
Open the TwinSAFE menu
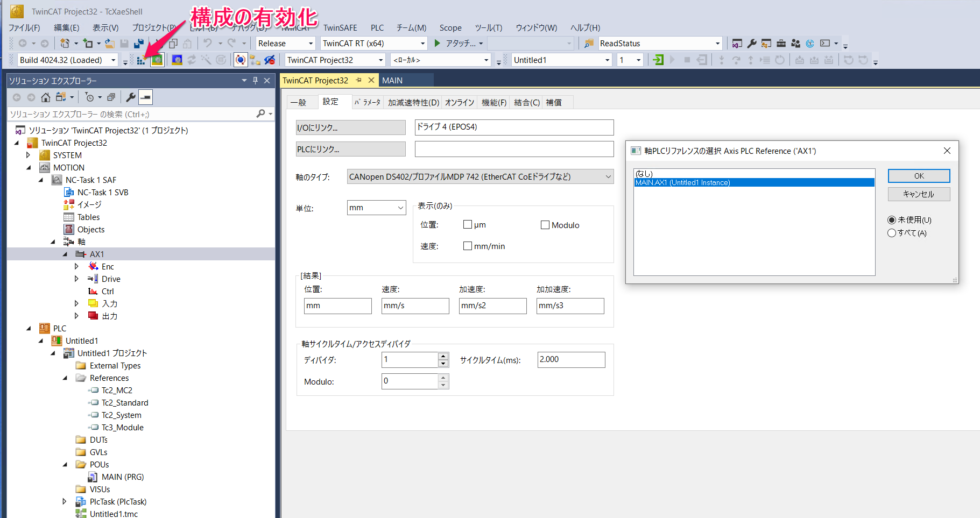coord(340,28)
